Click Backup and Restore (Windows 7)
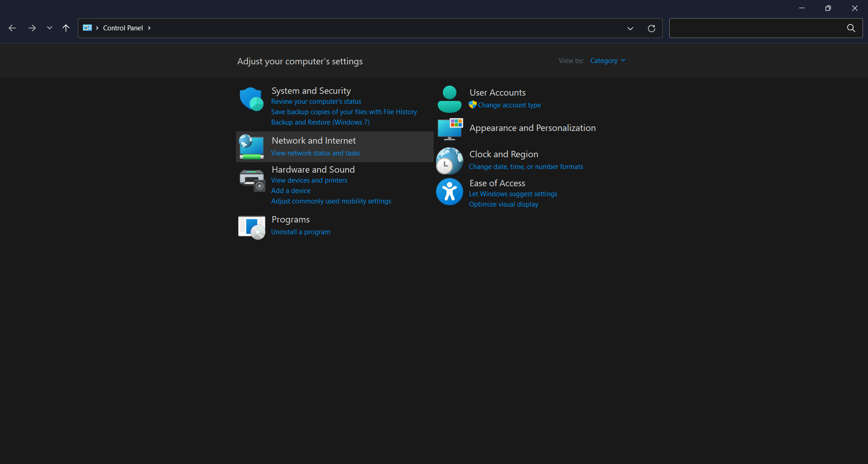This screenshot has height=464, width=868. pyautogui.click(x=320, y=122)
